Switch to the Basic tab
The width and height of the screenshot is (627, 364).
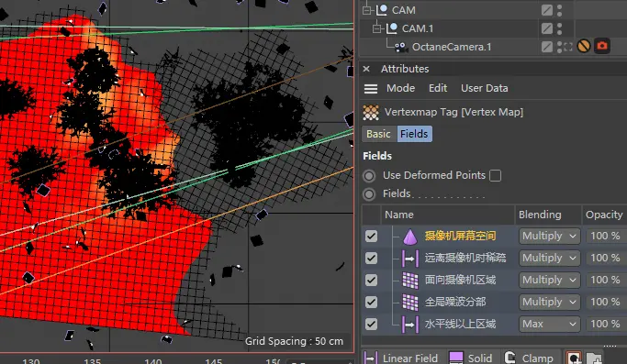(378, 134)
